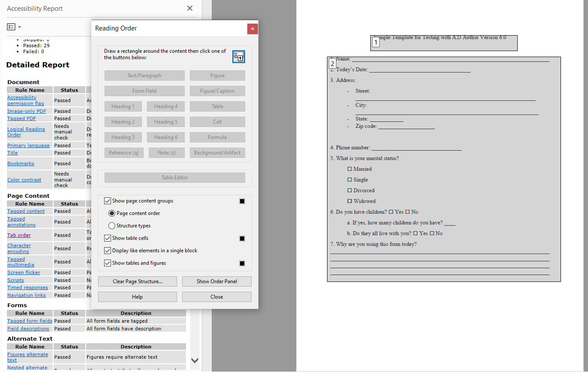
Task: Open the Tab order rule link
Action: coord(19,235)
